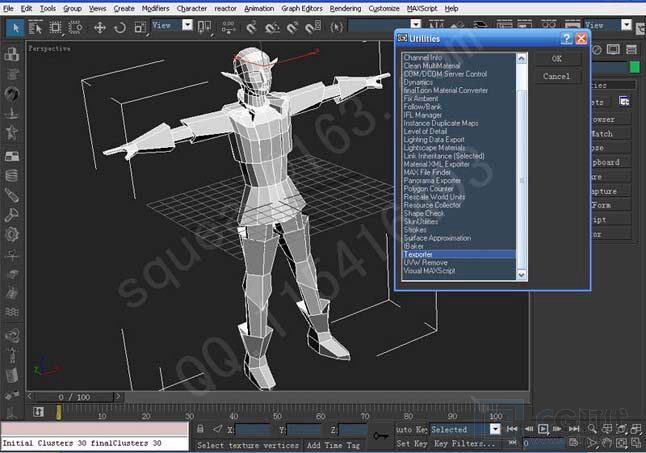Select Panorama Exporter utility
The width and height of the screenshot is (646, 453).
point(459,181)
